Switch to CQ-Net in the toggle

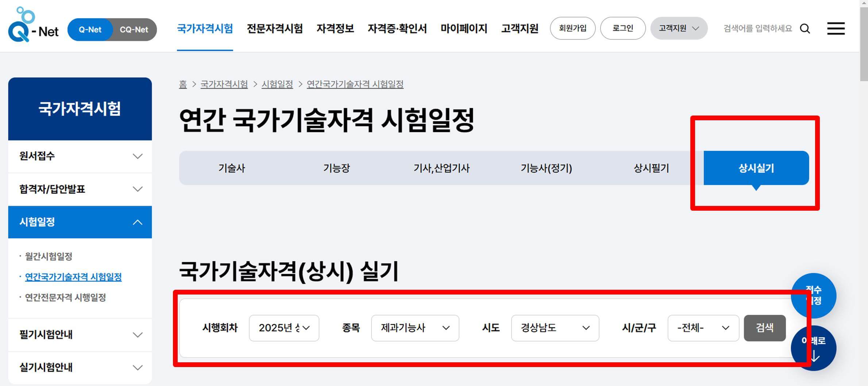[134, 30]
